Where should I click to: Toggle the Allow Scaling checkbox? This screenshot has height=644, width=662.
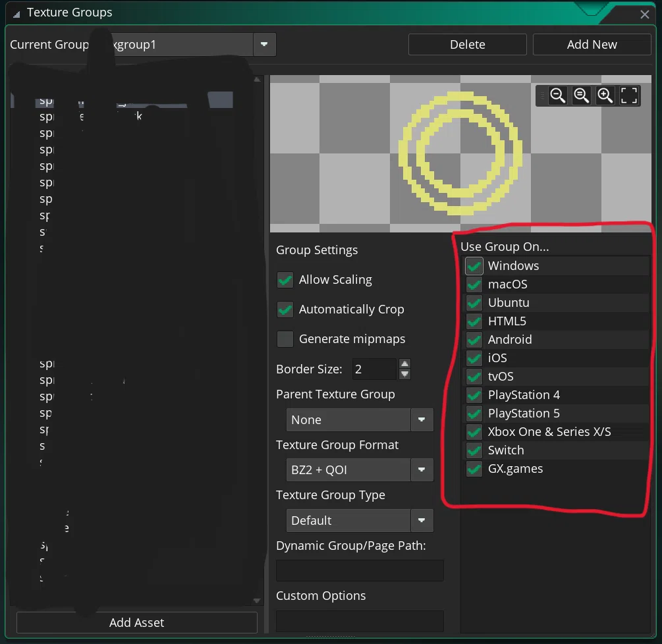[285, 280]
